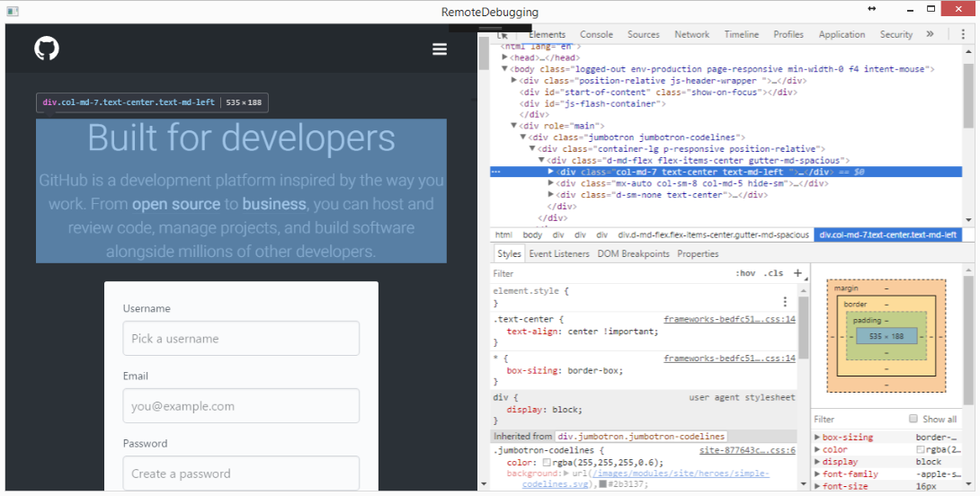Open the site-877643c css source link
The height and width of the screenshot is (496, 980).
click(747, 450)
